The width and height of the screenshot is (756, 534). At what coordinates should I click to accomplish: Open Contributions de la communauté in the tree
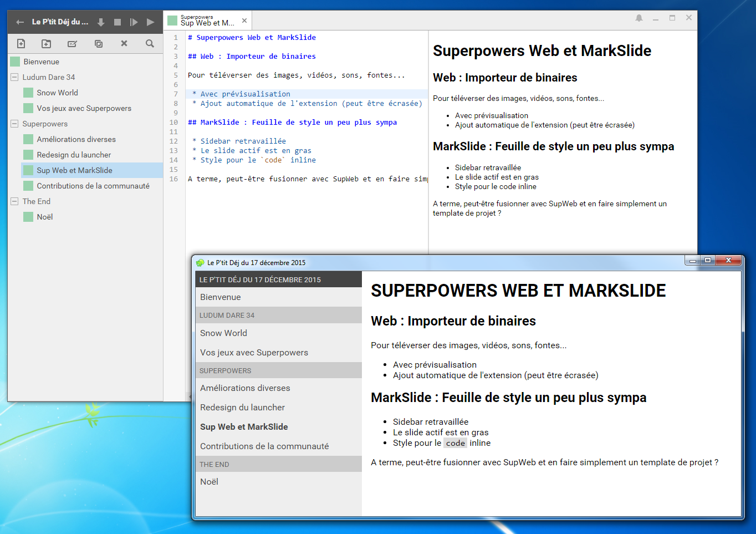[x=92, y=186]
